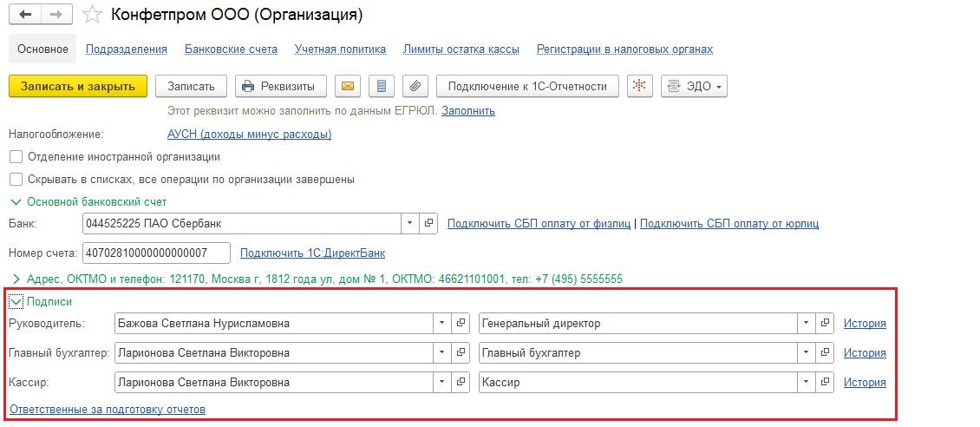Click the back navigation arrow
This screenshot has width=980, height=427.
click(x=24, y=15)
